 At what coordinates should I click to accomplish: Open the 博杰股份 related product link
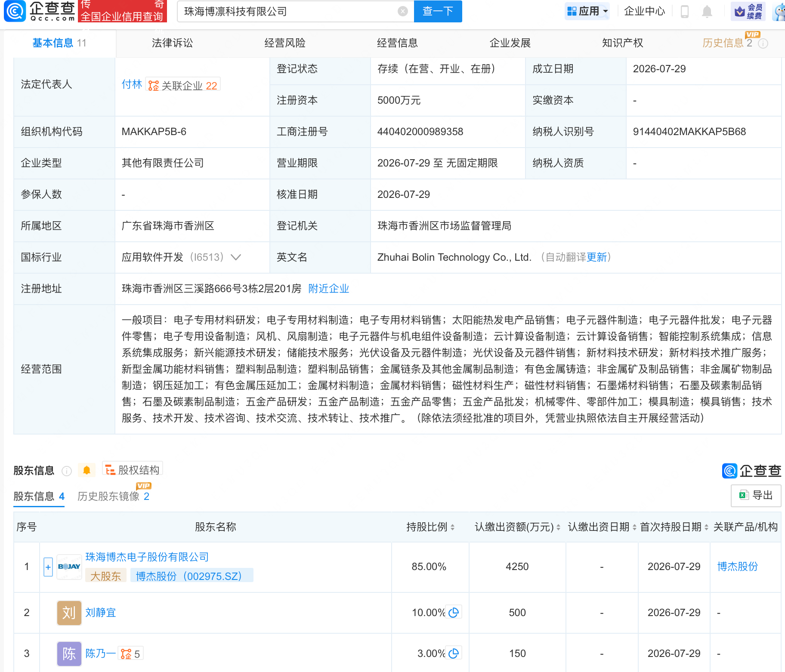(x=738, y=567)
